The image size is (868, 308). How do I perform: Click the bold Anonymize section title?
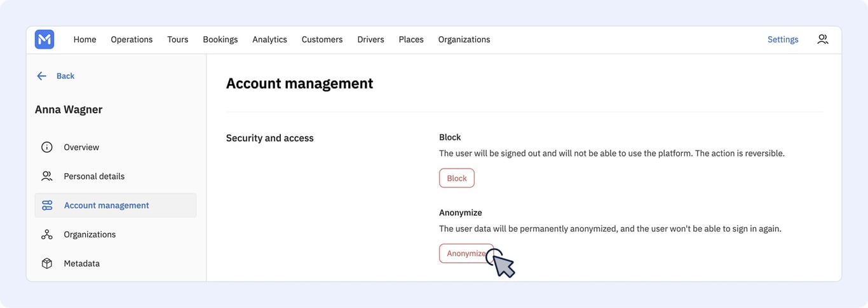click(461, 213)
